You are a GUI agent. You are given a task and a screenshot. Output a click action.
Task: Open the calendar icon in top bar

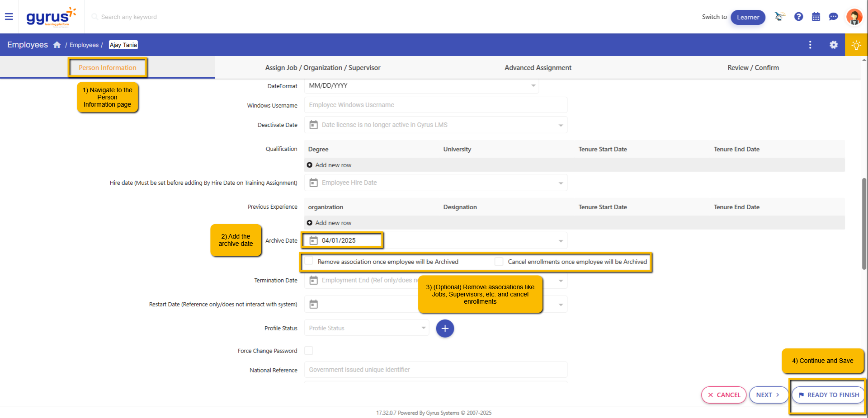coord(816,17)
